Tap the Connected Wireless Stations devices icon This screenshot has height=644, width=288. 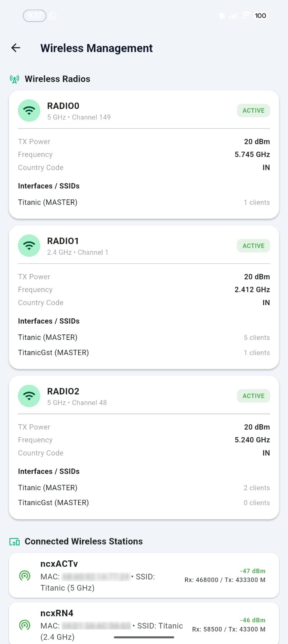pos(14,542)
